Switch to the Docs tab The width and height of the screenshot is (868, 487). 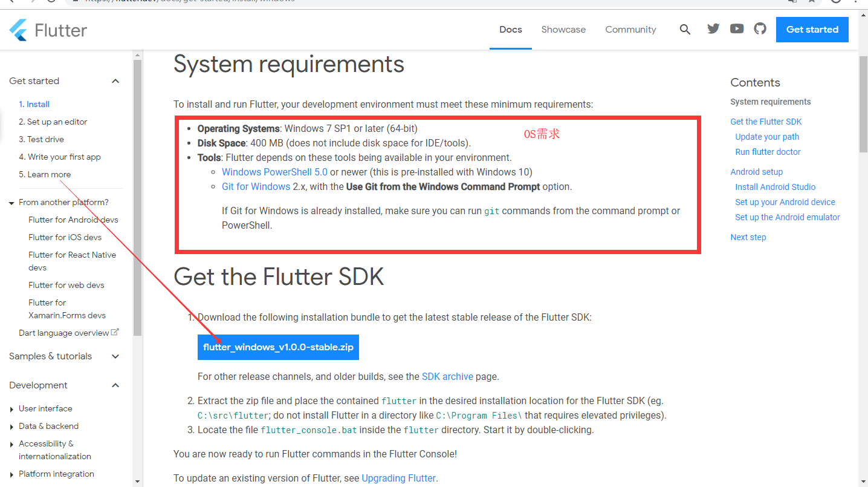511,29
